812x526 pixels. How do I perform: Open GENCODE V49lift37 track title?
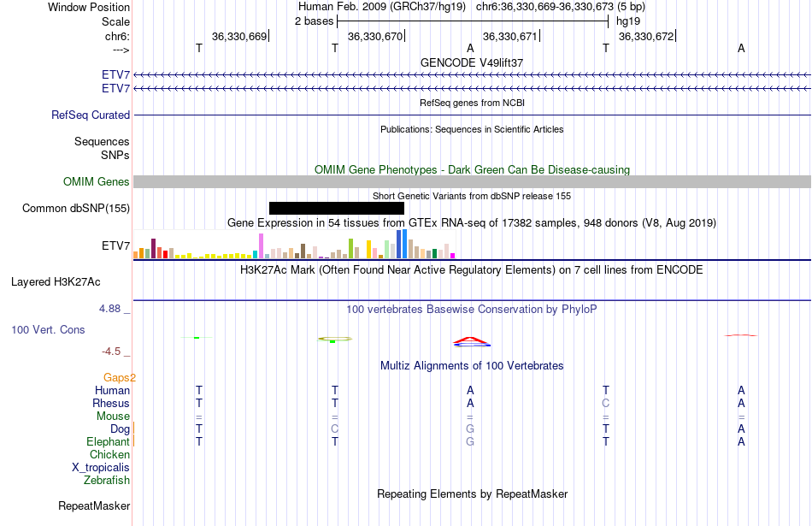tap(472, 62)
